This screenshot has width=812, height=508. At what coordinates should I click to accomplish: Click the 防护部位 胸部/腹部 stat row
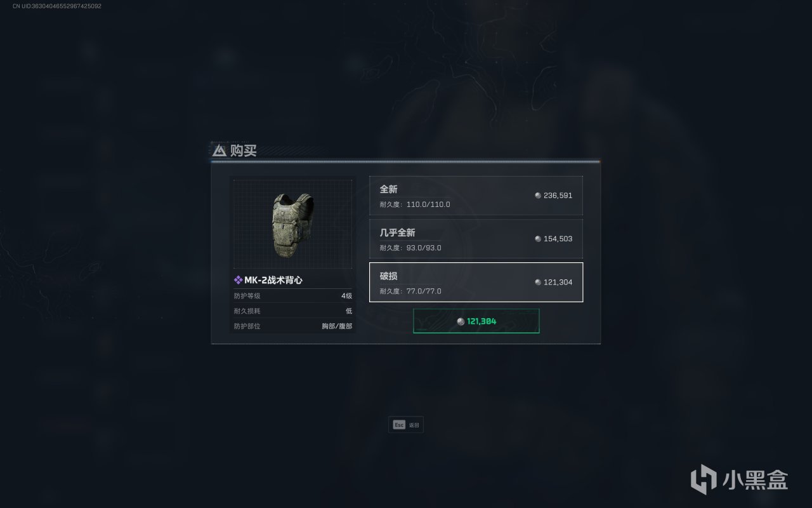tap(293, 326)
